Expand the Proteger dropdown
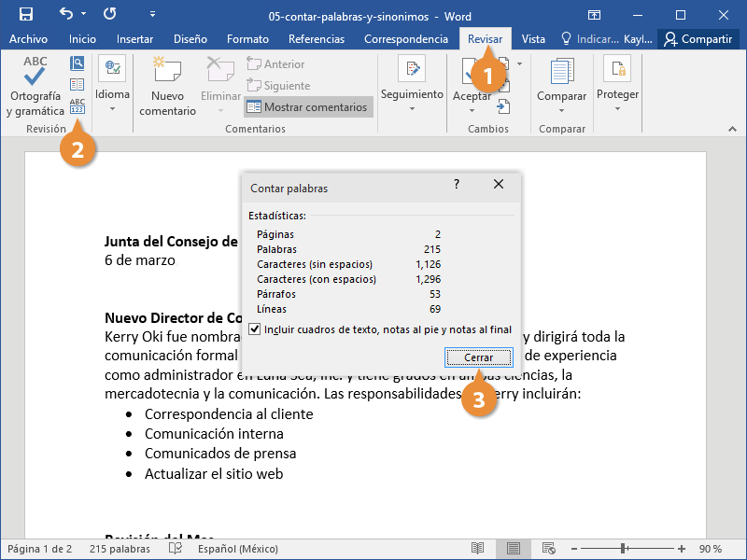The image size is (747, 560). (x=617, y=84)
